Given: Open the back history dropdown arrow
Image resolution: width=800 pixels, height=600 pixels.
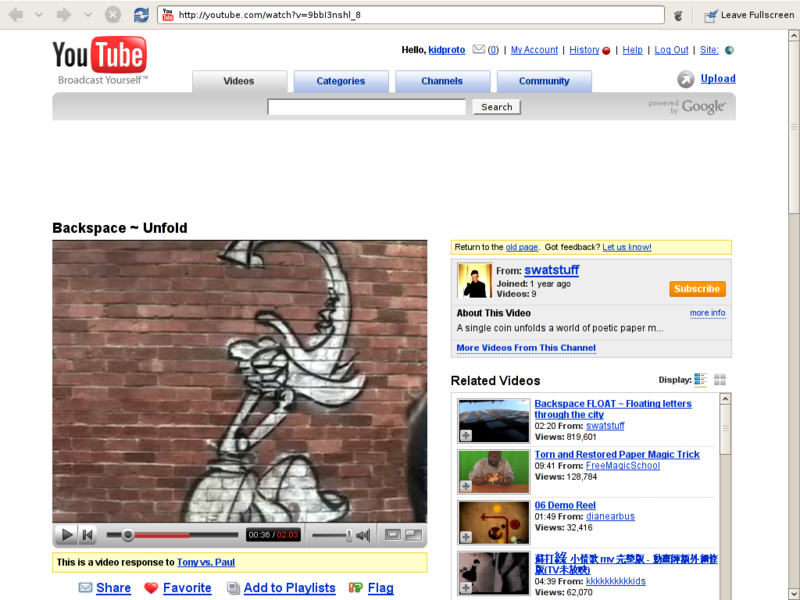Looking at the screenshot, I should [x=39, y=15].
